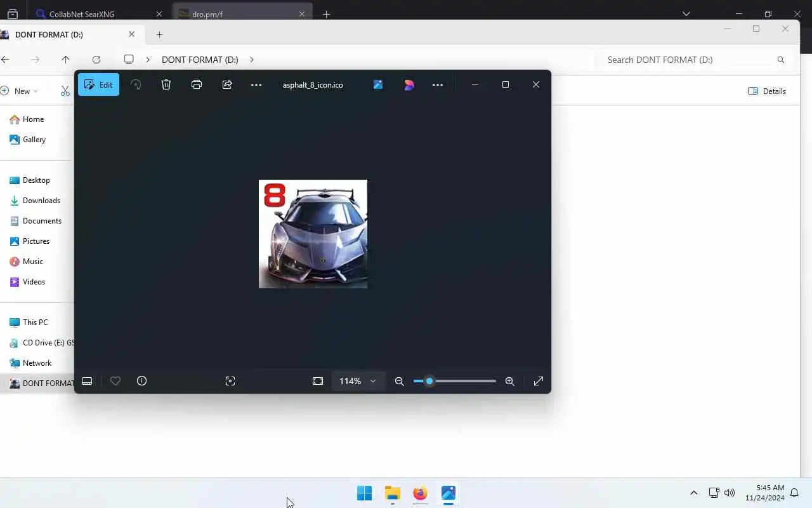Close the DONT FORMAT (D:) Explorer tab
Viewport: 812px width, 508px height.
click(132, 34)
